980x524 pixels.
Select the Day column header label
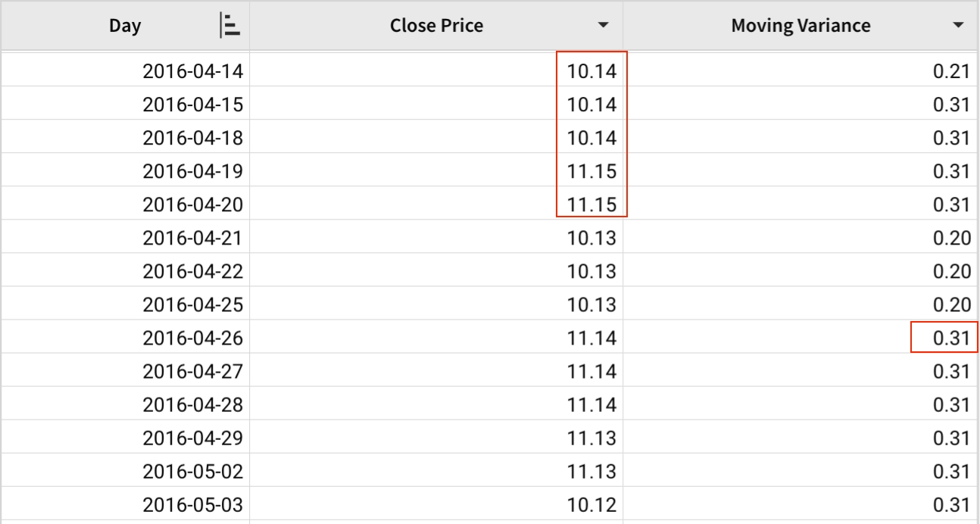pos(125,26)
